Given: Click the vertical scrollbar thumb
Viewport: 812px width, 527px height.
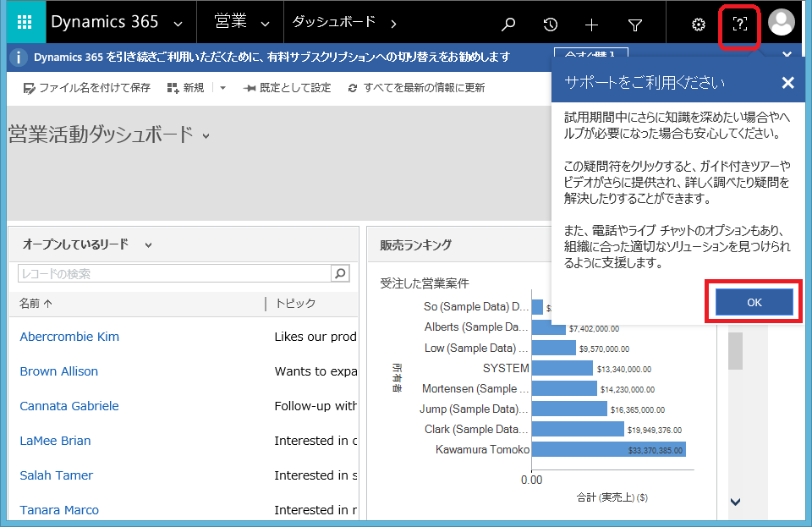Looking at the screenshot, I should click(735, 350).
